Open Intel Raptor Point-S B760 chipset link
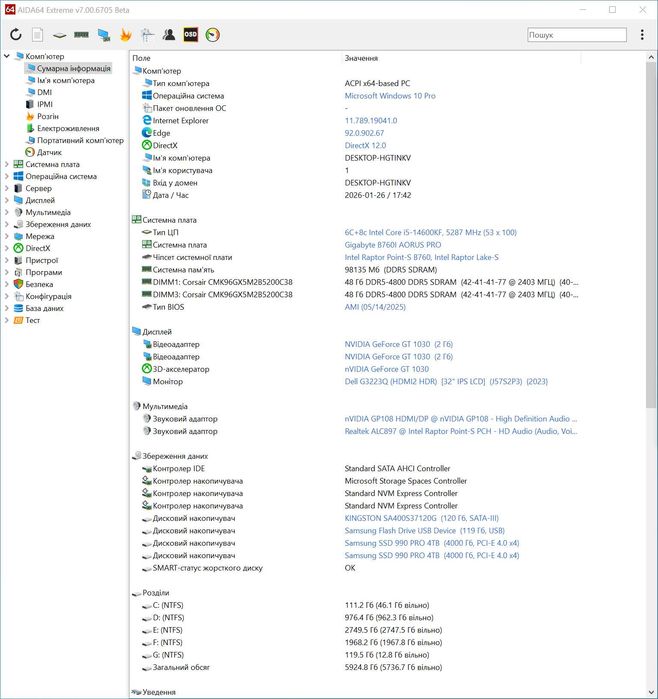This screenshot has width=658, height=699. [x=422, y=258]
